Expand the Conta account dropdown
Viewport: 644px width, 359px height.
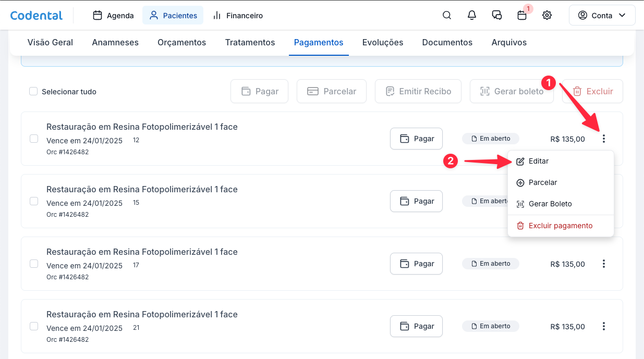point(602,16)
